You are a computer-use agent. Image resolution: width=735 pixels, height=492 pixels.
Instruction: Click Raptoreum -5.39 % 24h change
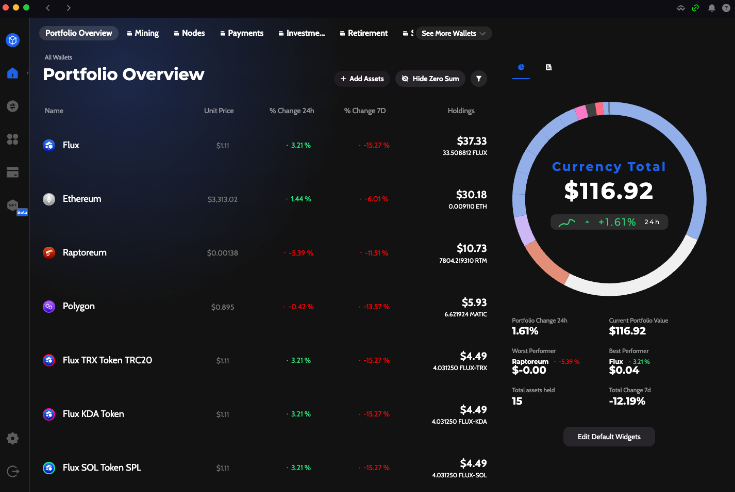(x=299, y=253)
